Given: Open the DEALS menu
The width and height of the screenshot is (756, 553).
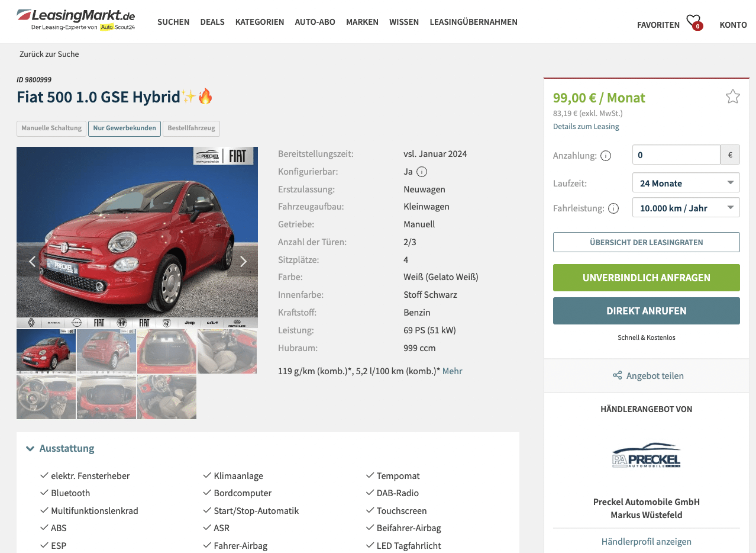Looking at the screenshot, I should pyautogui.click(x=212, y=22).
